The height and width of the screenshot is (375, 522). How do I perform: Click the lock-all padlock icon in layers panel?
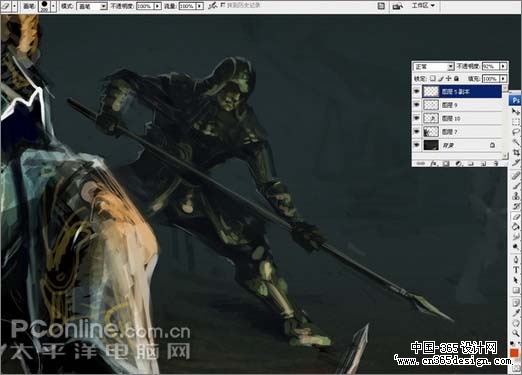457,79
